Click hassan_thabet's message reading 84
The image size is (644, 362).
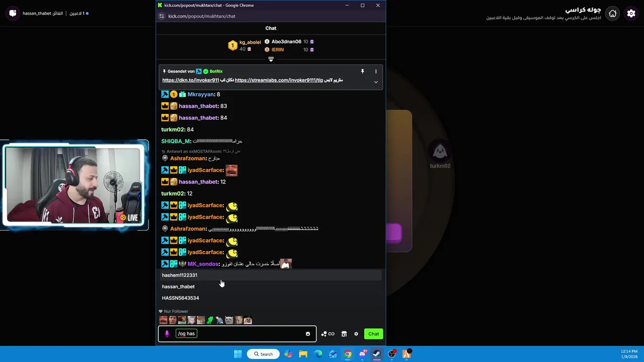223,118
